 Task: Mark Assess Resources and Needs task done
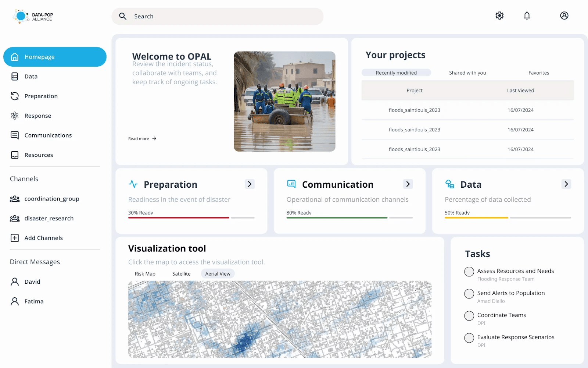click(469, 272)
